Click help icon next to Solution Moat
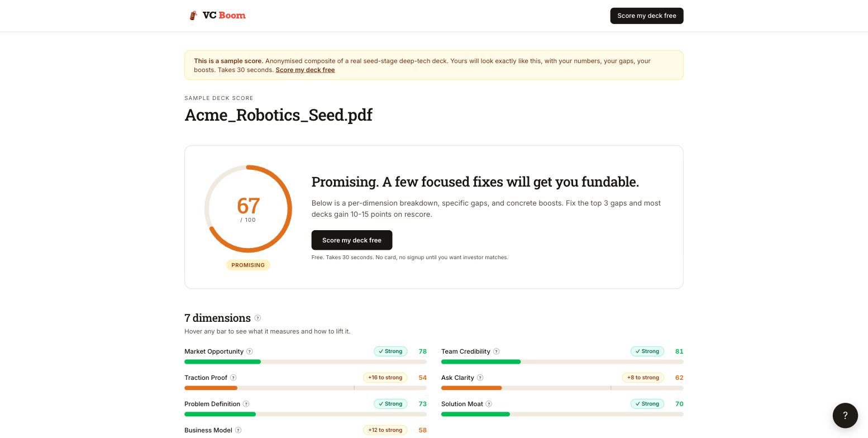868x438 pixels. (489, 404)
